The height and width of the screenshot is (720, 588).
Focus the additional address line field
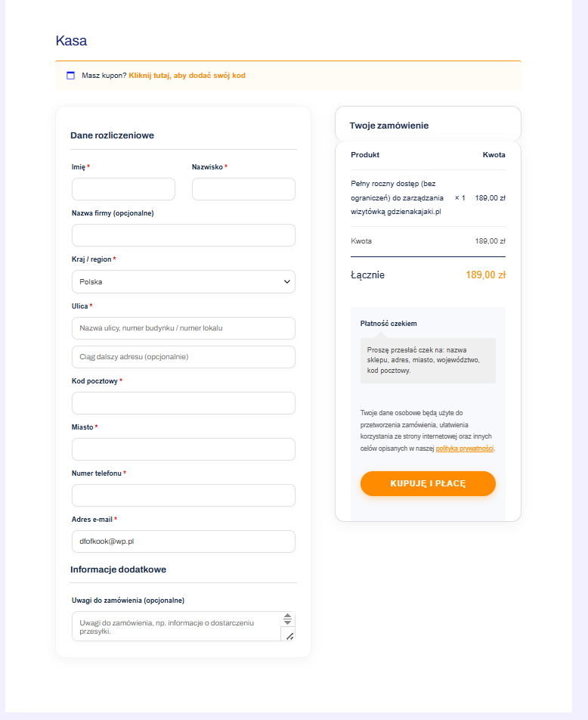[x=183, y=357]
